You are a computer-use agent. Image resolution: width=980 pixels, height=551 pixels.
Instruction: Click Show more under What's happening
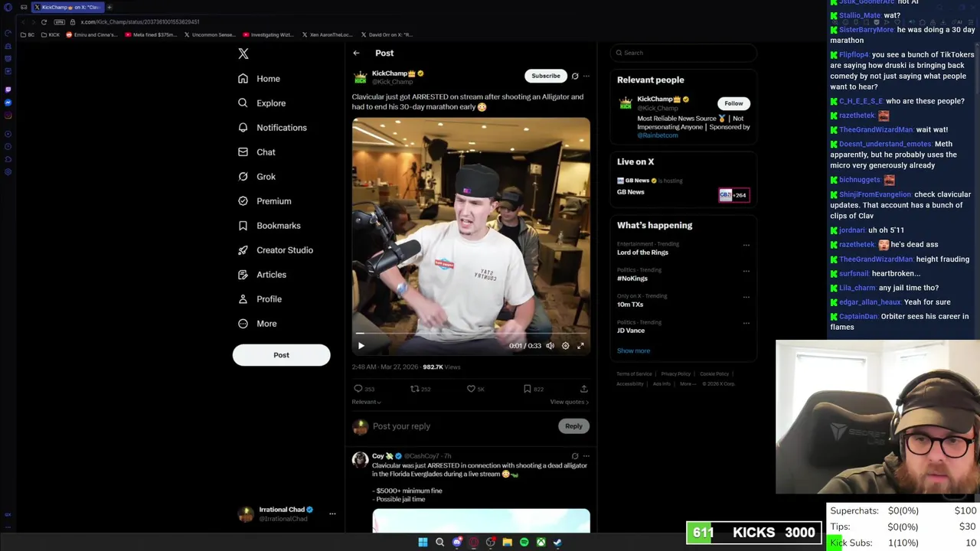pos(633,350)
